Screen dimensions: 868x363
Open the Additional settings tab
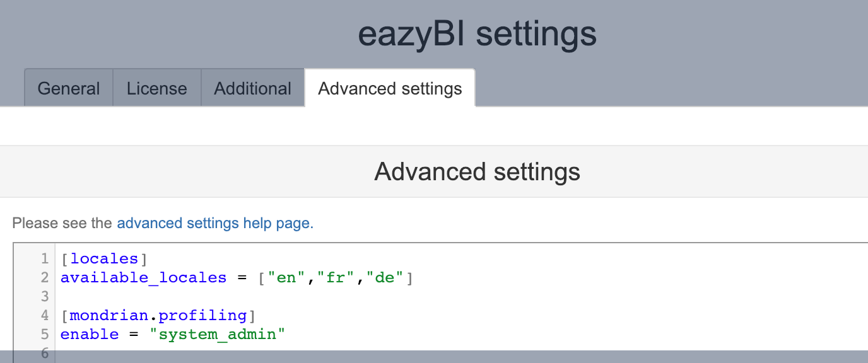pos(252,88)
